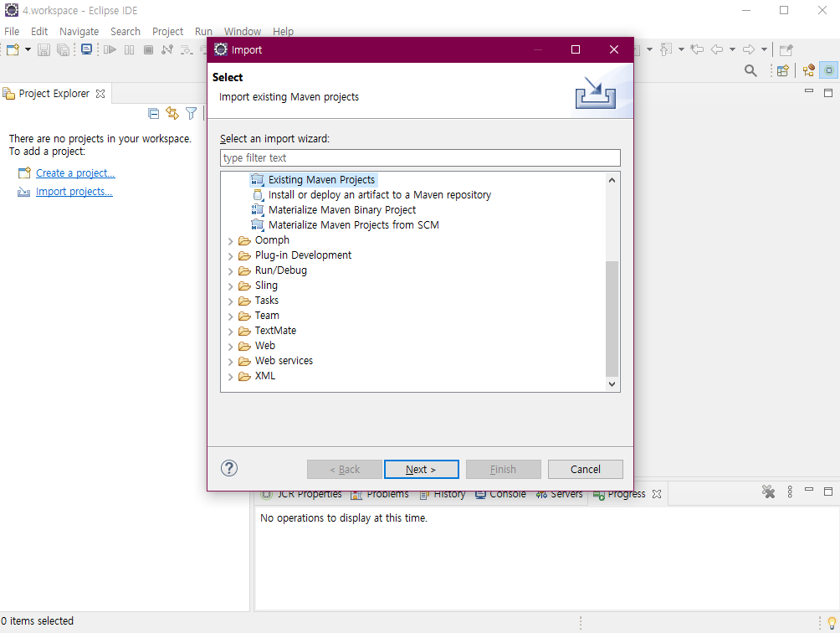Click the Pin Editor icon
This screenshot has height=633, width=840.
pyautogui.click(x=786, y=50)
